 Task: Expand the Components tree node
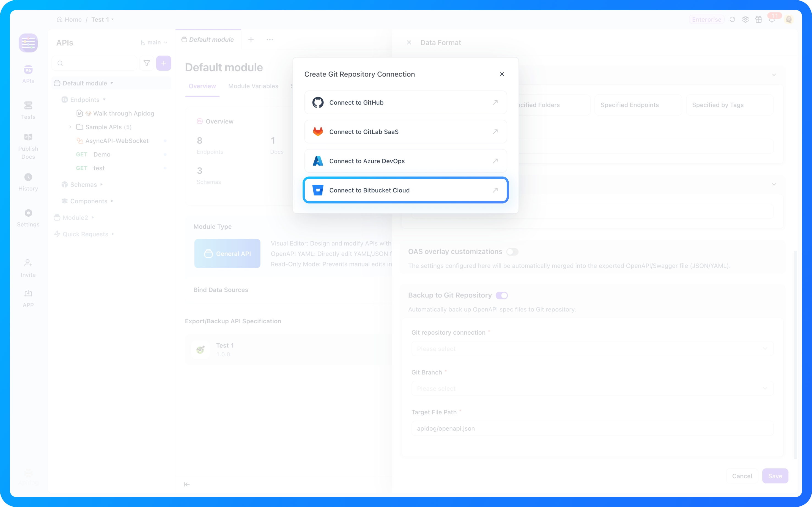[x=112, y=201]
